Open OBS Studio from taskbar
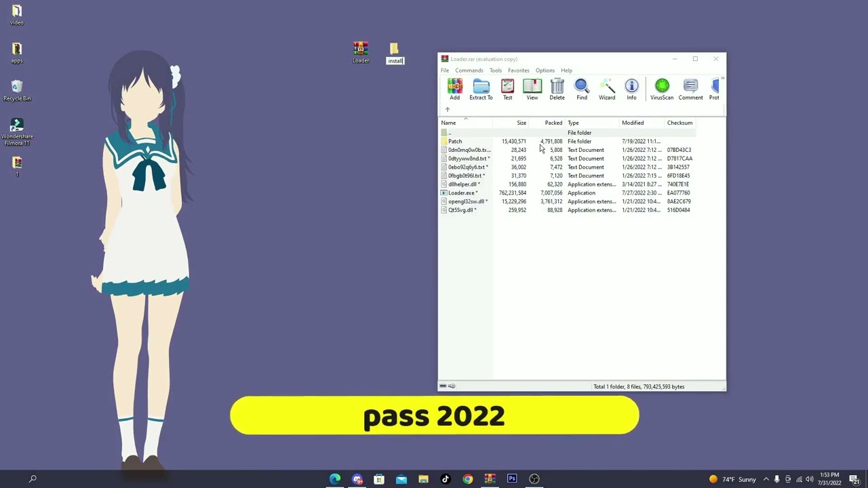This screenshot has width=868, height=488. click(x=534, y=479)
